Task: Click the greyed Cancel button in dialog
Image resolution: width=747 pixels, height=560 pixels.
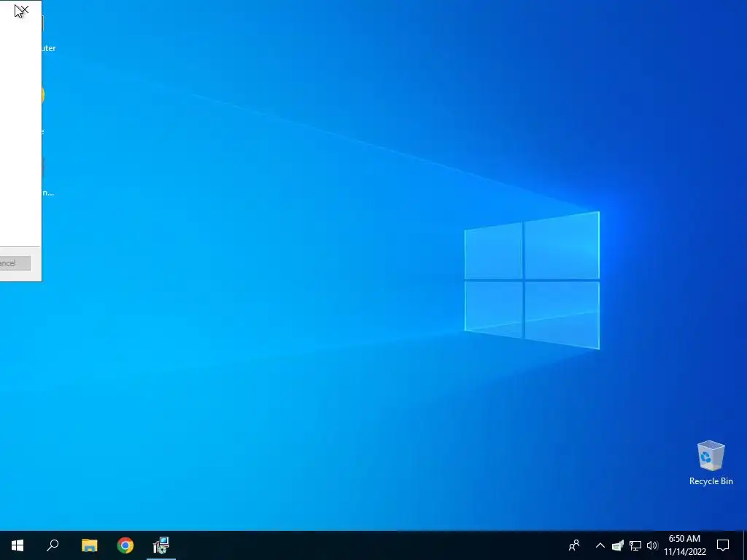Action: [15, 263]
